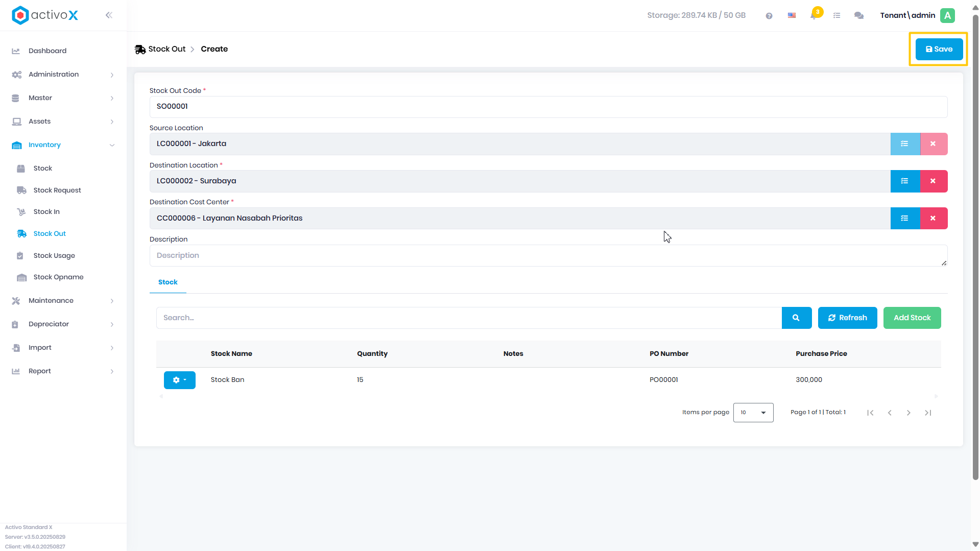Expand the Administration menu
The width and height of the screenshot is (980, 551).
tap(63, 75)
